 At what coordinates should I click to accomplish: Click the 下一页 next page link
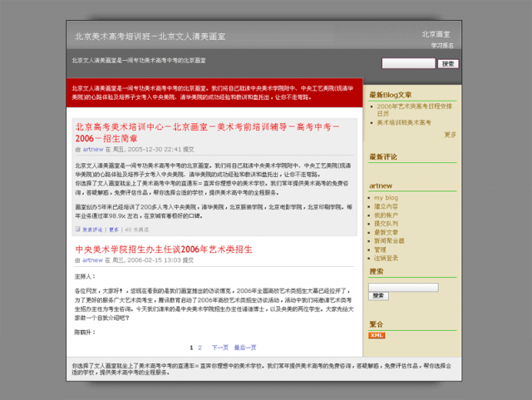pos(219,348)
